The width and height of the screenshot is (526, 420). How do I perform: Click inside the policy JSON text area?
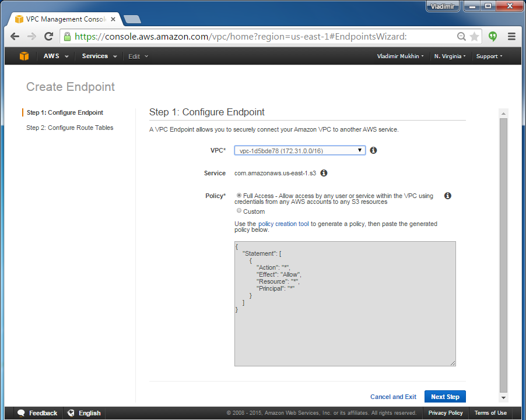pyautogui.click(x=345, y=326)
